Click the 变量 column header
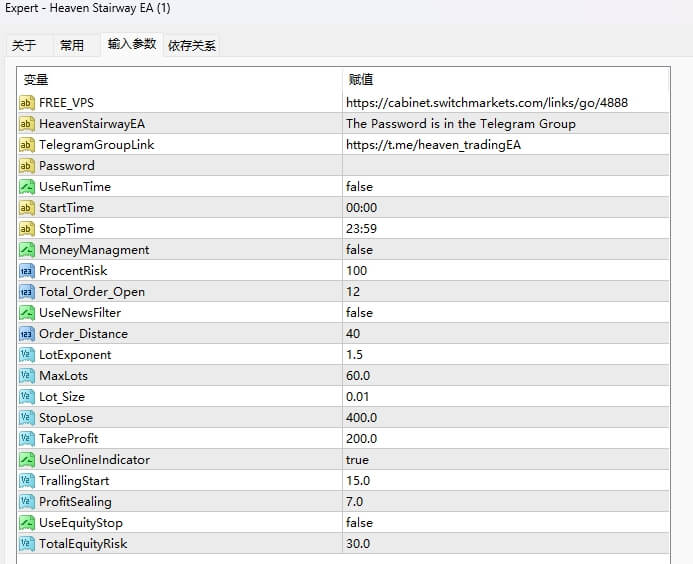 click(36, 80)
